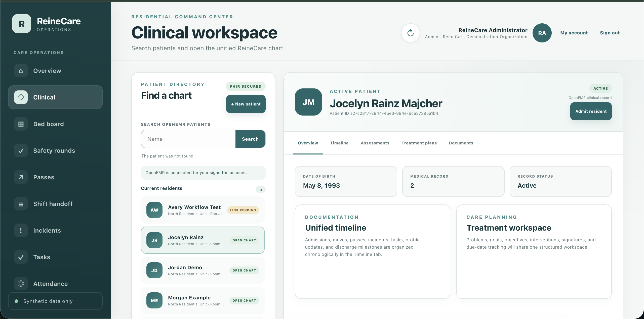644x319 pixels.
Task: Click the ME avatar for Morgan Example
Action: pos(154,300)
